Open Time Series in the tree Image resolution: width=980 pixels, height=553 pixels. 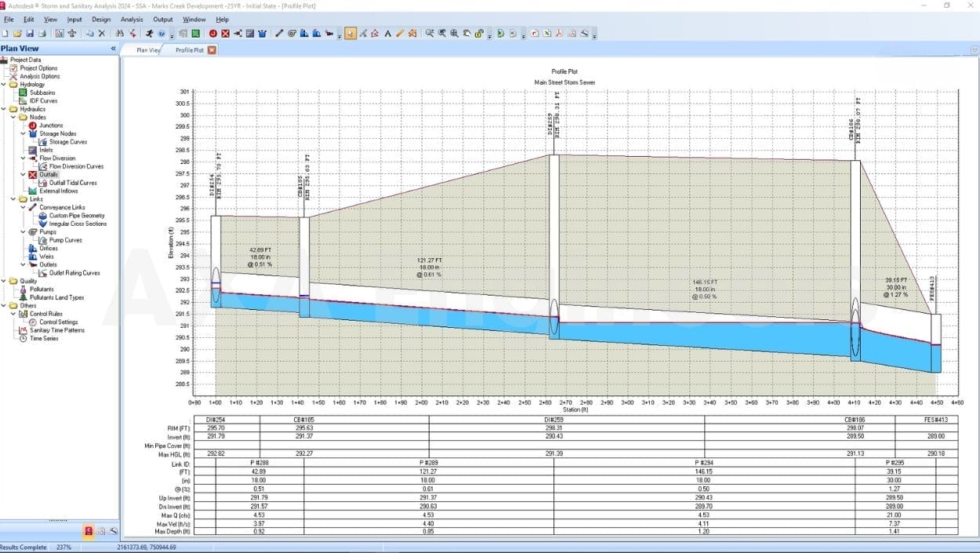click(x=43, y=338)
